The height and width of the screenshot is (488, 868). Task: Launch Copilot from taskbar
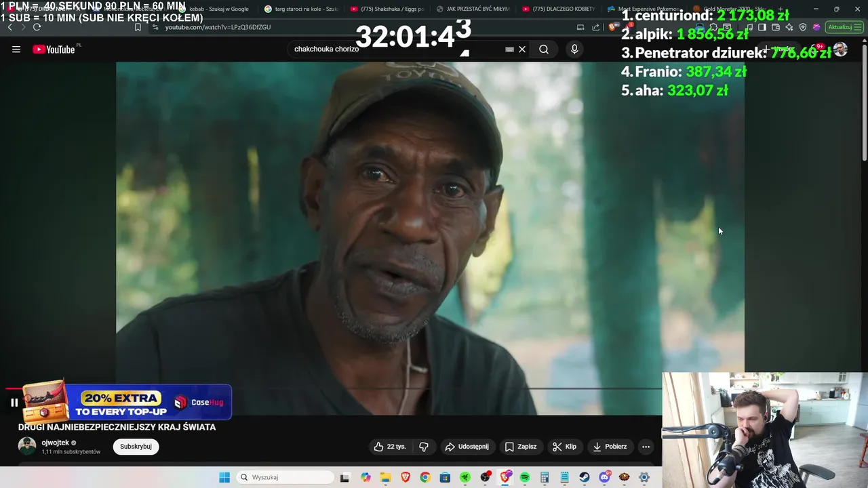[366, 477]
